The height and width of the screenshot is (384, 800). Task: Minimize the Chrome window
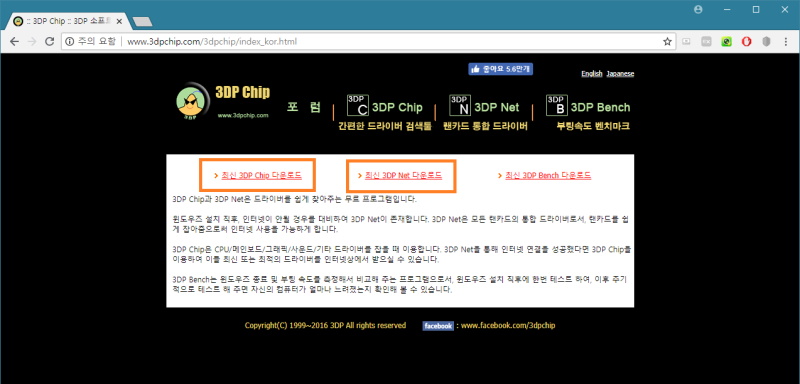coord(727,9)
